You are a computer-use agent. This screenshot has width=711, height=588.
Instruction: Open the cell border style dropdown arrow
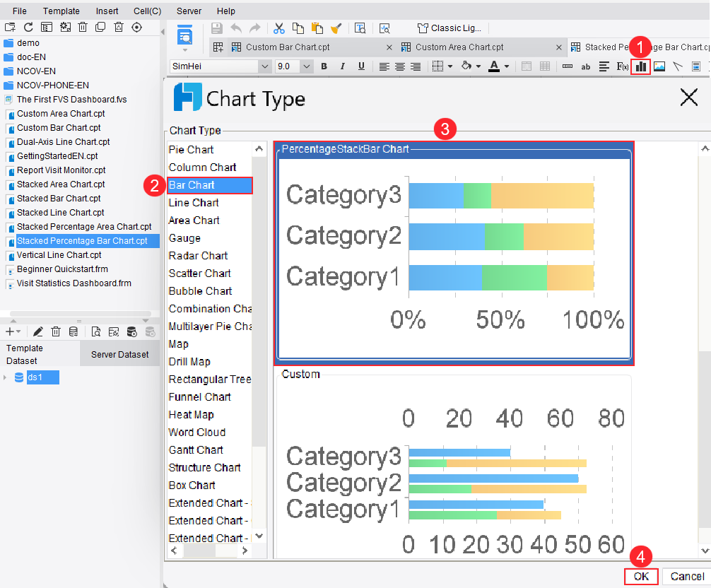(x=450, y=66)
